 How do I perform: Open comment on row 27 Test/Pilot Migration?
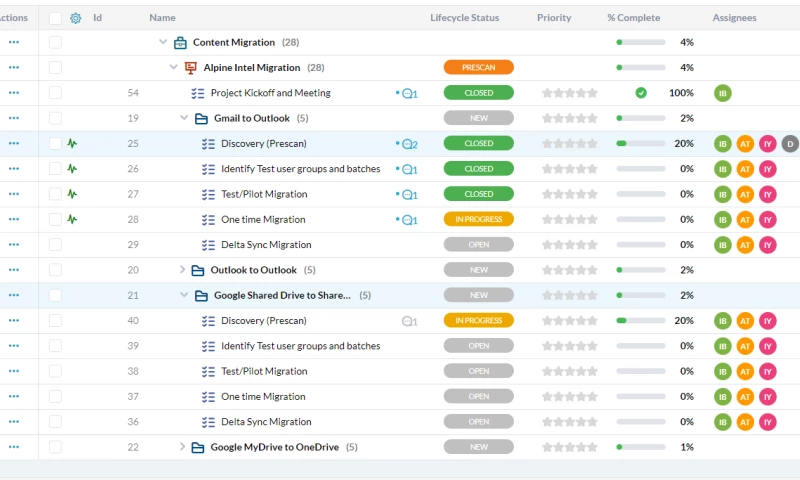click(x=409, y=194)
